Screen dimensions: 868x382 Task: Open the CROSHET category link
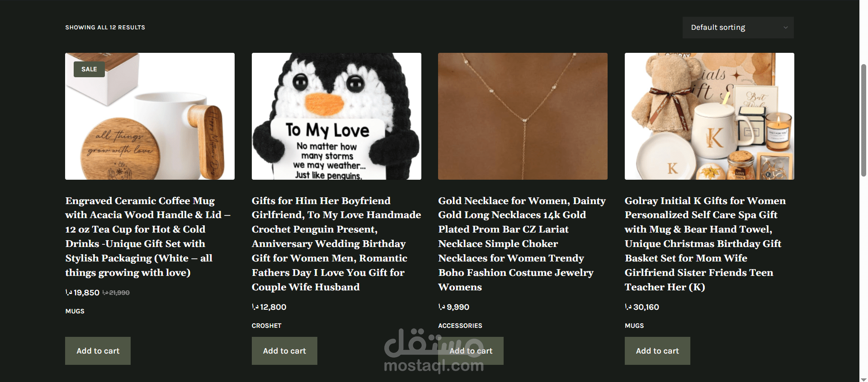266,326
